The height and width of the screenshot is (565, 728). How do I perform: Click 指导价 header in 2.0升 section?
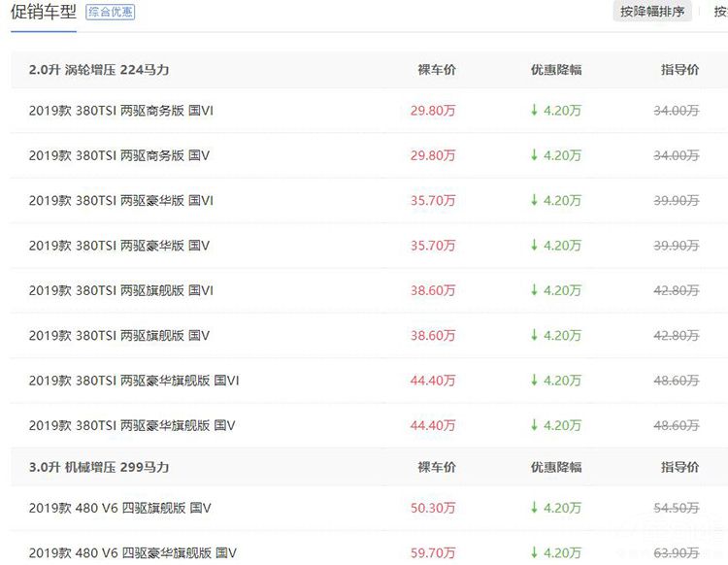(680, 70)
